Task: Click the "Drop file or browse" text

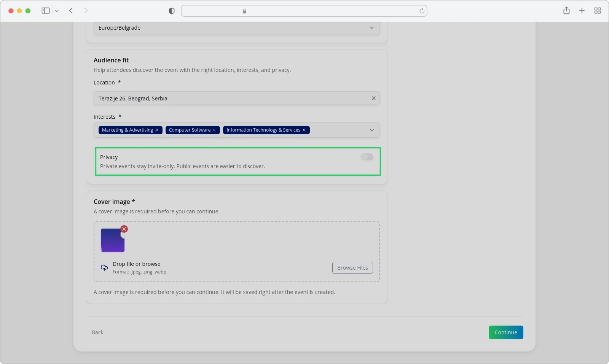Action: click(x=136, y=264)
